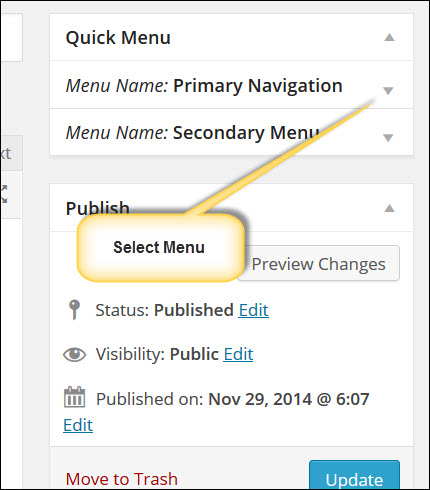
Task: Open Preview Changes button
Action: [318, 263]
